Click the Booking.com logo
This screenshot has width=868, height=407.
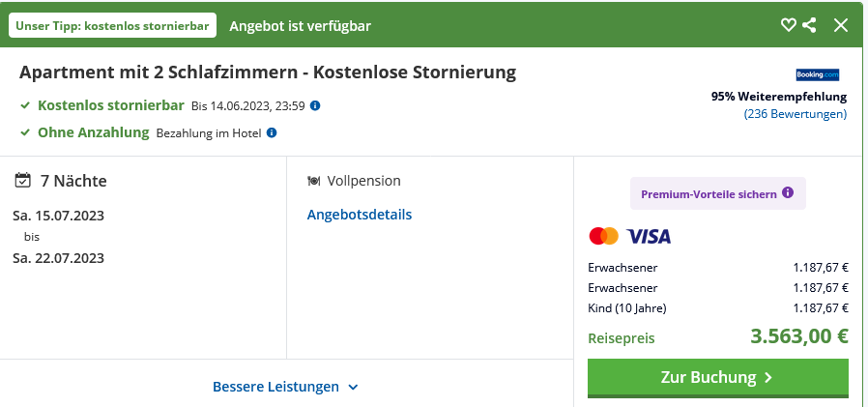pos(818,74)
